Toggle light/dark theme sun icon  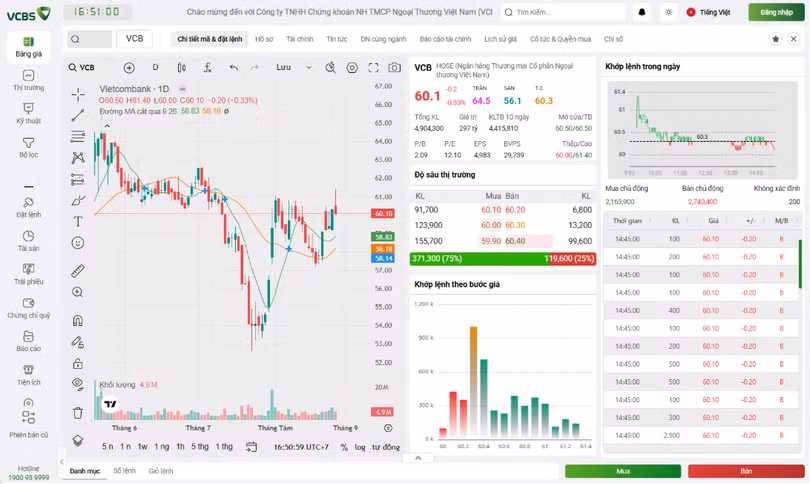[668, 12]
